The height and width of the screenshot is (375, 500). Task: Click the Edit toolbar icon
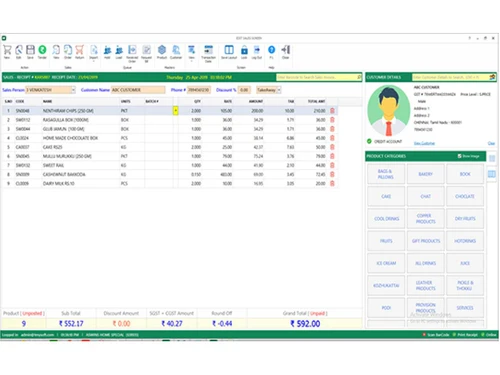click(x=19, y=51)
